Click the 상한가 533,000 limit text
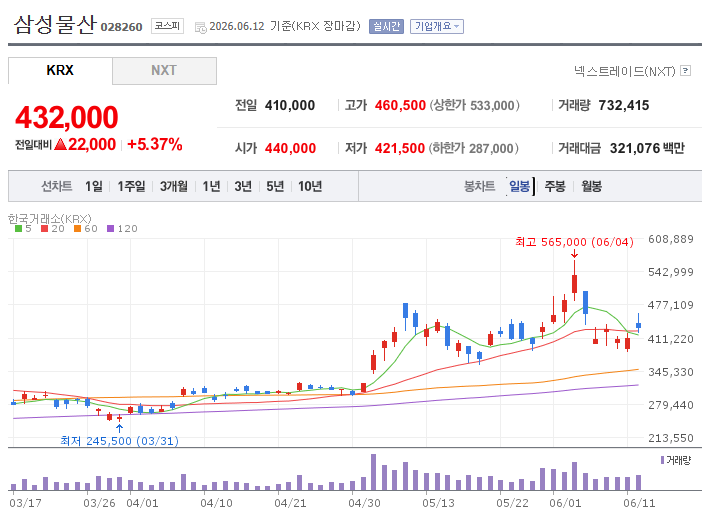Viewport: 702px width, 517px height. 475,105
